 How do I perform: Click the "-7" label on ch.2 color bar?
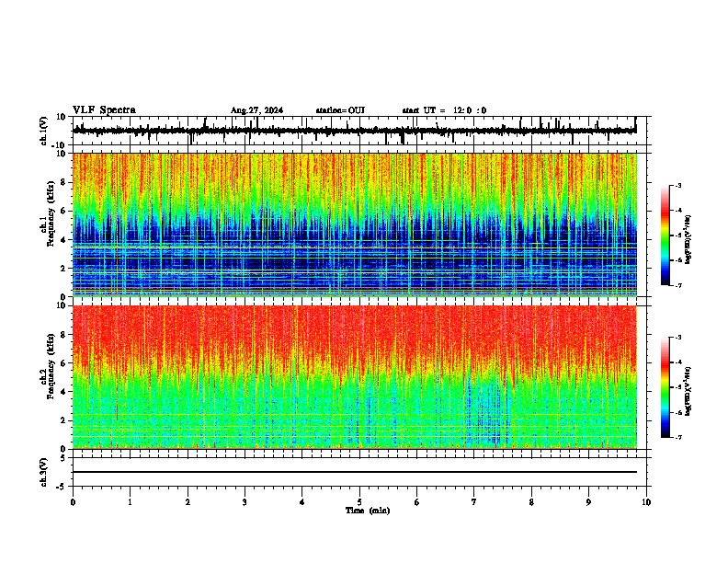[x=677, y=437]
